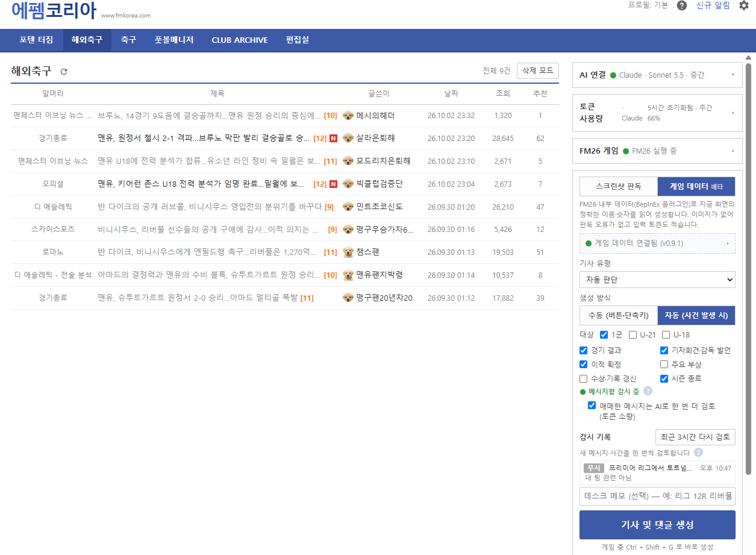Viewport: 756px width, 555px height.
Task: Select 자동 (사건 발생 시) mode
Action: 696,315
